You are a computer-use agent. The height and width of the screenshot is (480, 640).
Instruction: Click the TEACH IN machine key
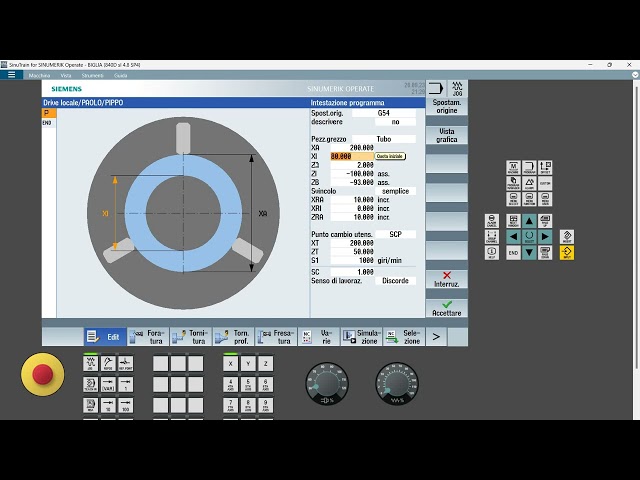90,384
